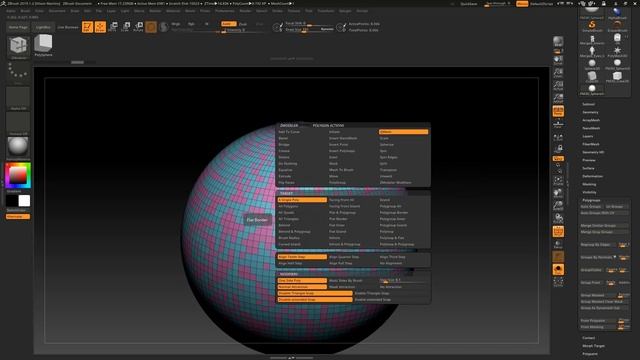640x360 pixels.
Task: Toggle PolyF polyframe display
Action: 558,231
